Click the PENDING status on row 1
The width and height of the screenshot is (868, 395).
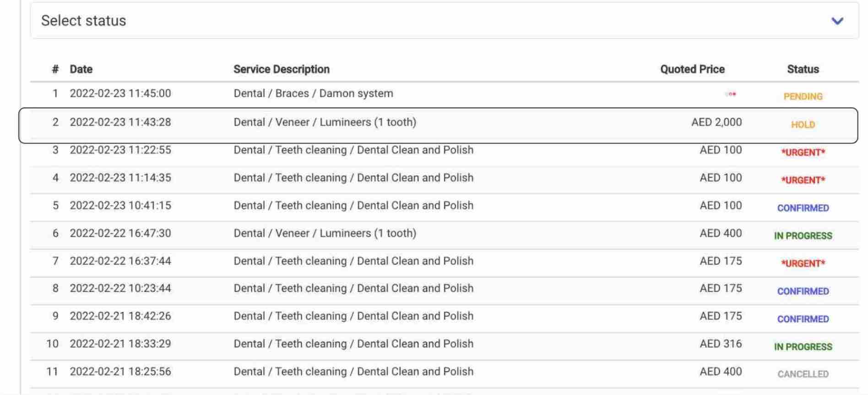pos(803,96)
